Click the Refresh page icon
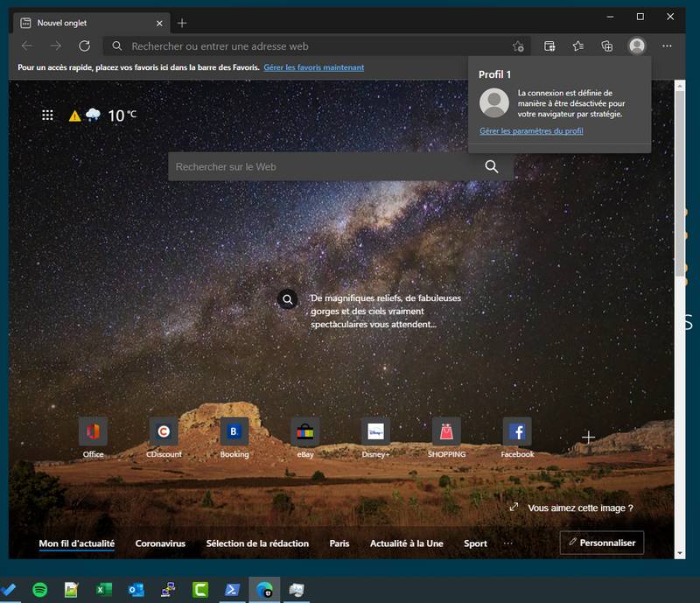The height and width of the screenshot is (603, 700). pos(84,46)
